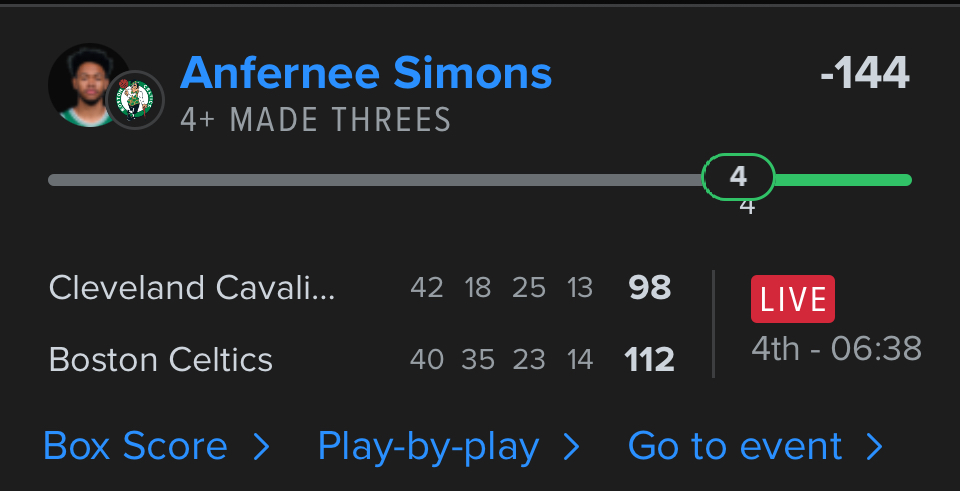Click Cleveland's total score of 98

(649, 288)
